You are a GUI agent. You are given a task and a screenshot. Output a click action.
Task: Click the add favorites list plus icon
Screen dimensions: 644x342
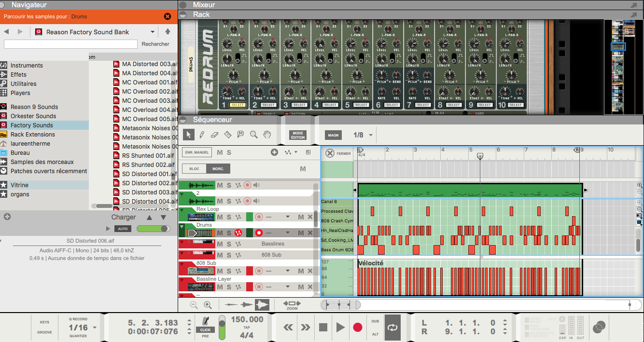tap(7, 217)
